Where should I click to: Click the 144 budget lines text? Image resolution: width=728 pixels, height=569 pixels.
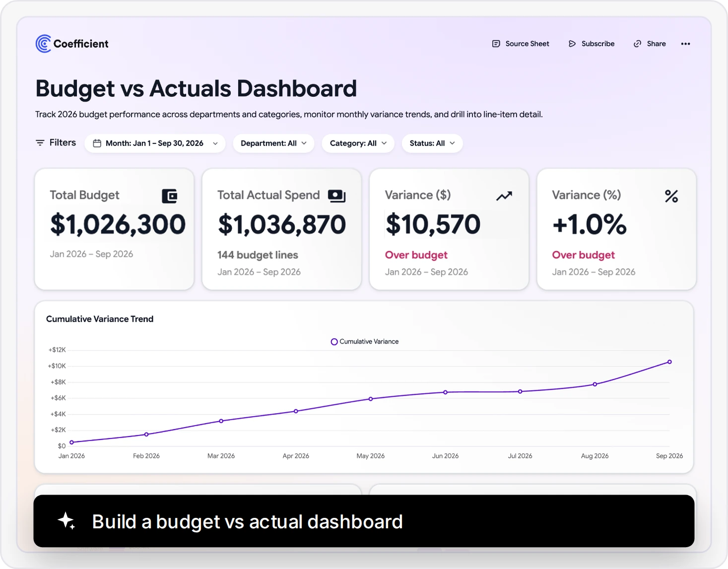258,255
